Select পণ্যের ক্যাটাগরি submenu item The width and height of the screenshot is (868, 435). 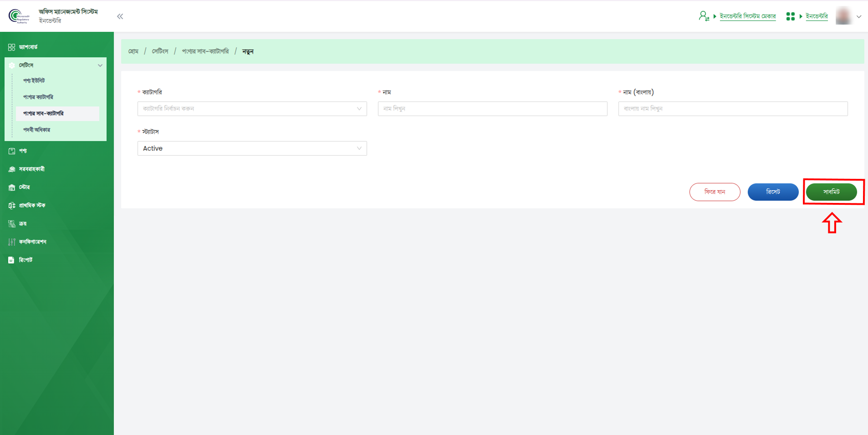(x=38, y=97)
